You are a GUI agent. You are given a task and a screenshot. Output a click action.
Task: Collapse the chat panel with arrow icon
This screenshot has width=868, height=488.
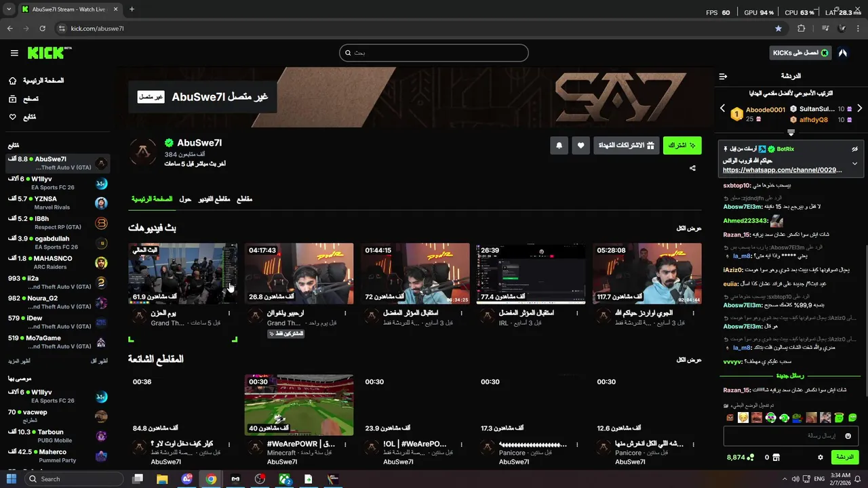[x=723, y=76]
